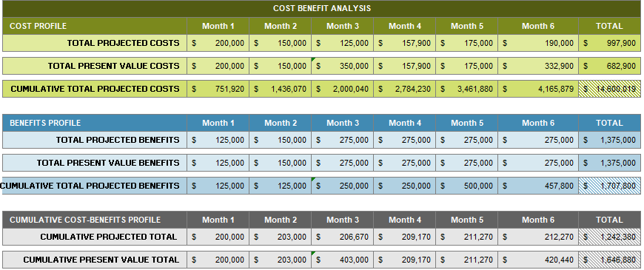This screenshot has height=270, width=644.
Task: Select the Benefits Profile header cell
Action: (95, 123)
